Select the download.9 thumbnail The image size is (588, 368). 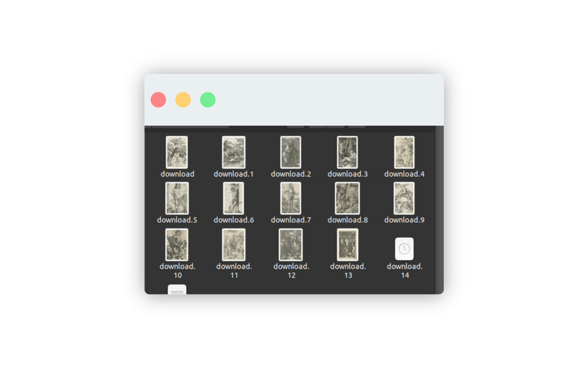point(404,198)
